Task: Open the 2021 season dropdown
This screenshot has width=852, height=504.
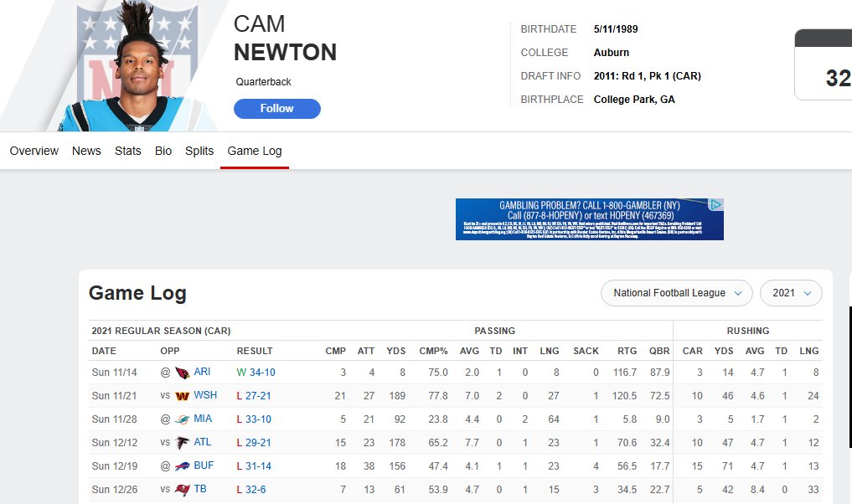Action: [x=791, y=293]
